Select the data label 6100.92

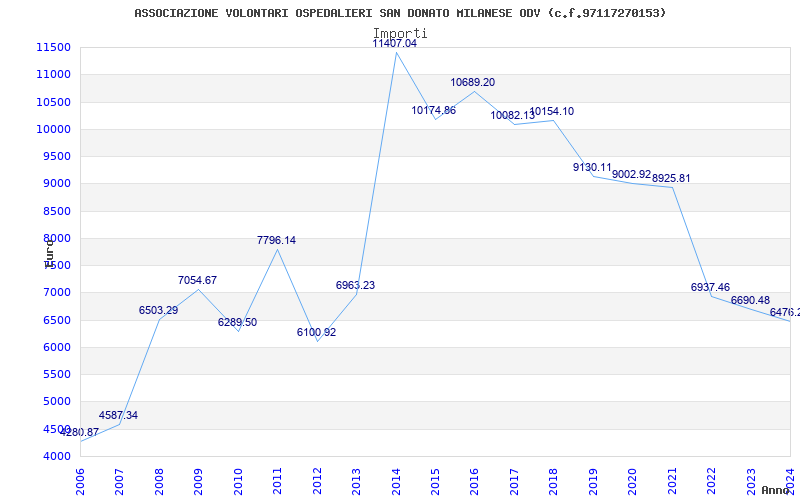[316, 333]
